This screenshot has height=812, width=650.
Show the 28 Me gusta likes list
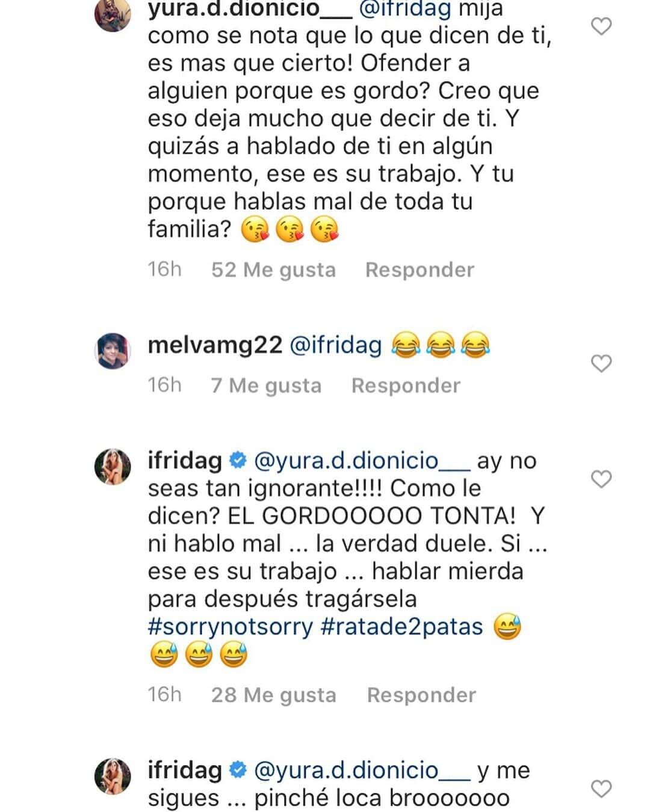[x=273, y=695]
